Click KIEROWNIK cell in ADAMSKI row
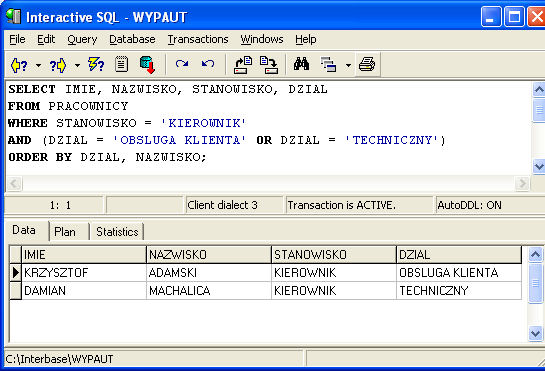545x371 pixels. click(334, 273)
